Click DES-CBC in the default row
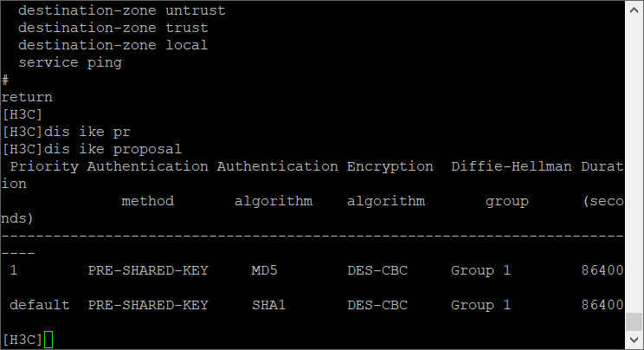Screen dimensions: 644x350 pyautogui.click(x=377, y=305)
